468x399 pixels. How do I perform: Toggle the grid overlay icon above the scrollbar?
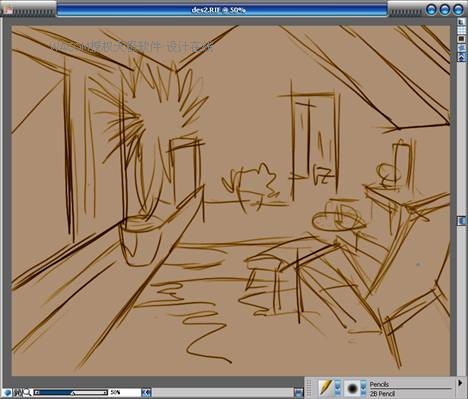click(462, 30)
